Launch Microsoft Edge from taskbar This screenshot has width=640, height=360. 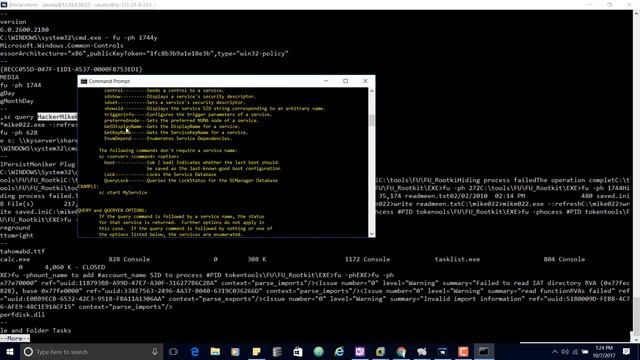tap(195, 352)
